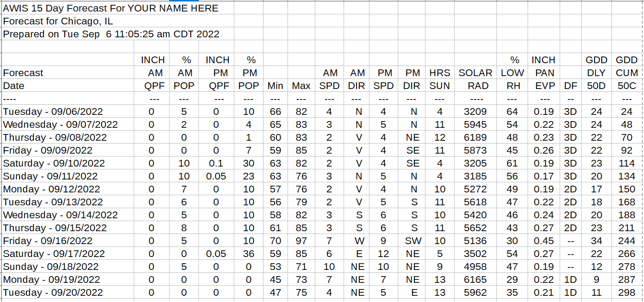Click the HRS header cell
The image size is (644, 302).
pos(439,73)
